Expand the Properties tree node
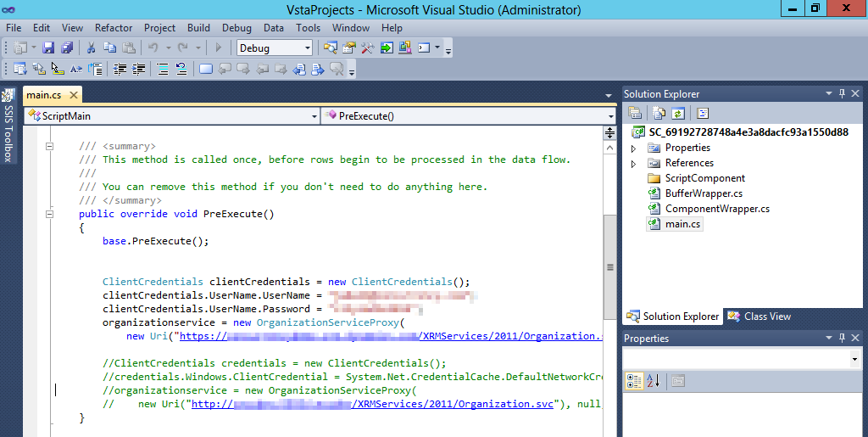This screenshot has height=437, width=868. coord(634,148)
